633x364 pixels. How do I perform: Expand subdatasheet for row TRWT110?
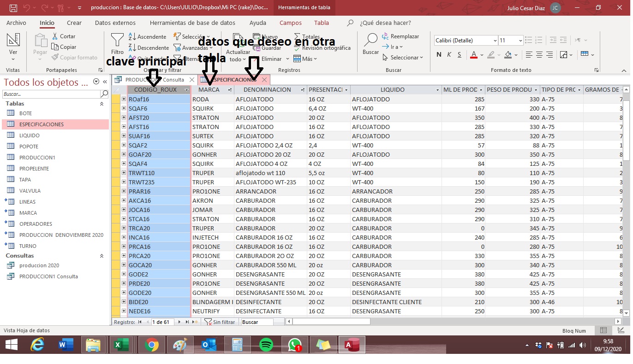click(124, 173)
